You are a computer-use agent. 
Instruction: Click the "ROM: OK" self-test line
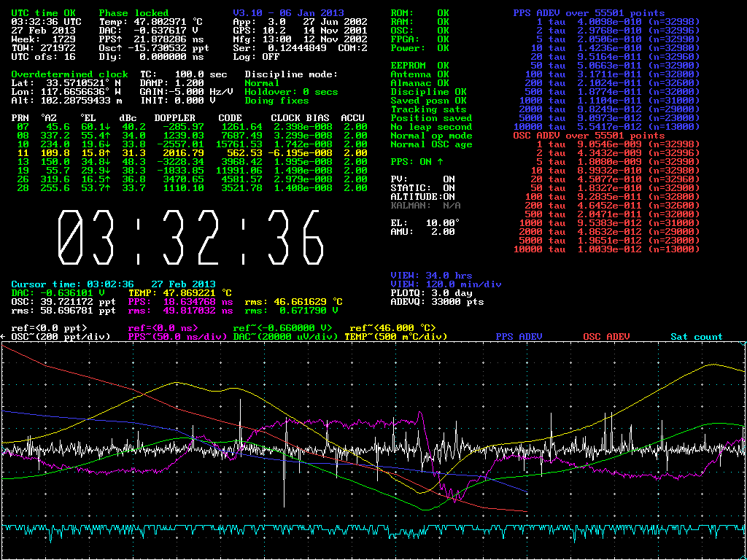pyautogui.click(x=419, y=13)
